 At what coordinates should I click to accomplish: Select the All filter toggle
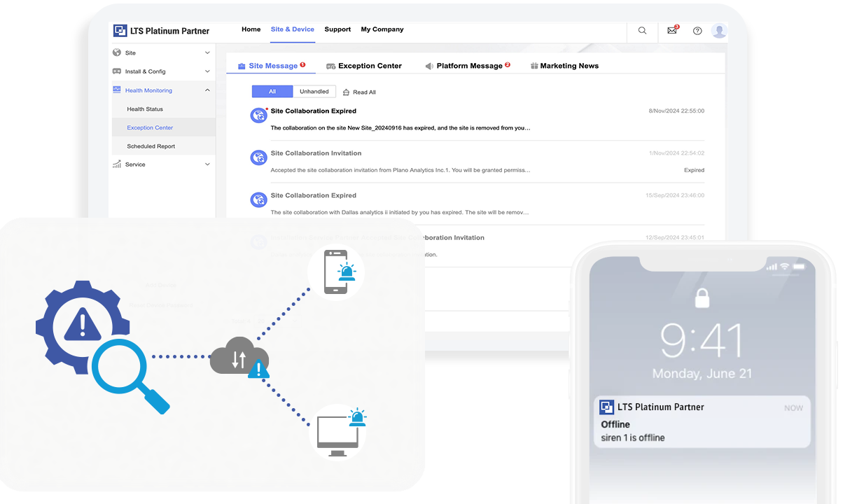(272, 92)
